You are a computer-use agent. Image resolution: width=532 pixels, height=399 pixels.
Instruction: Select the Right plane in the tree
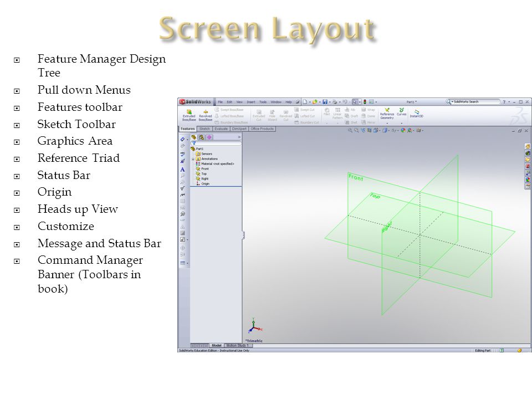pos(202,179)
